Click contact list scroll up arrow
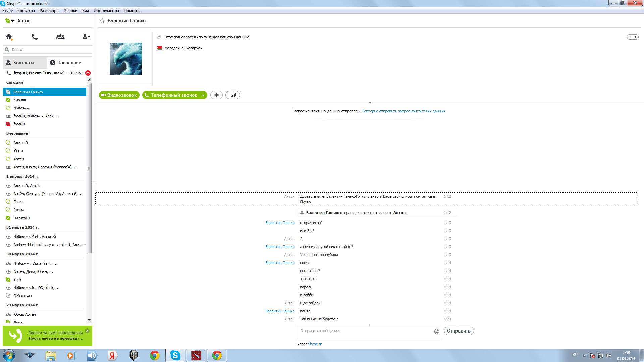 coord(89,80)
